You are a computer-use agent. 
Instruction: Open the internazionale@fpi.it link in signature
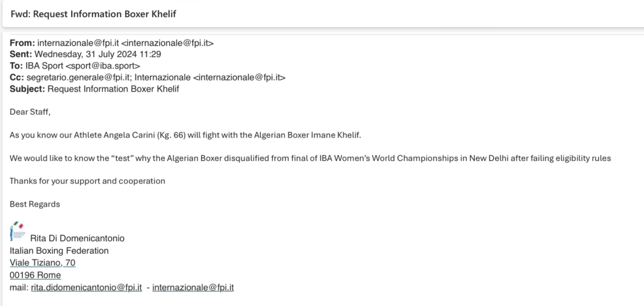[x=192, y=288]
